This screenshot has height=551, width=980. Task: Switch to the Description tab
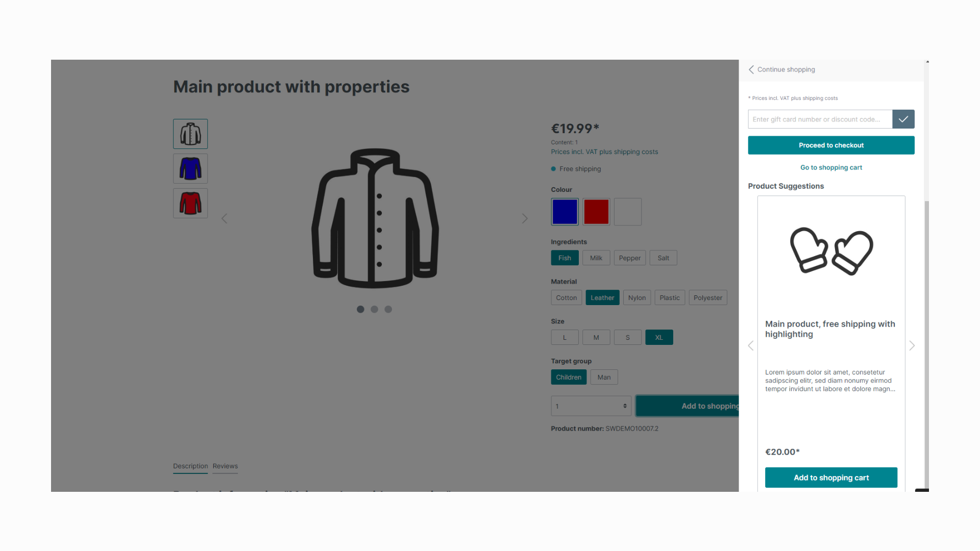click(x=190, y=466)
